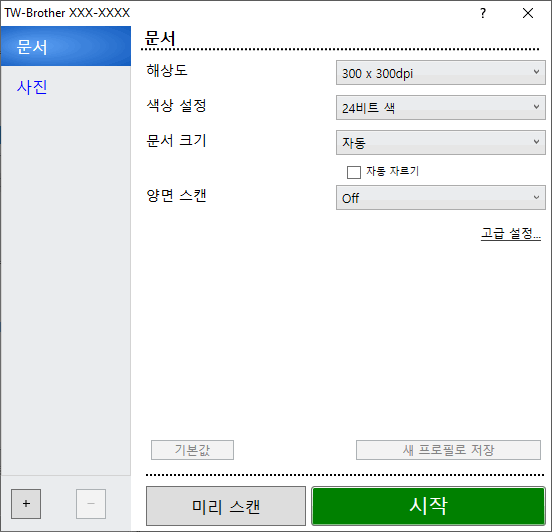552x532 pixels.
Task: Add a new scan profile with plus button
Action: pyautogui.click(x=26, y=503)
